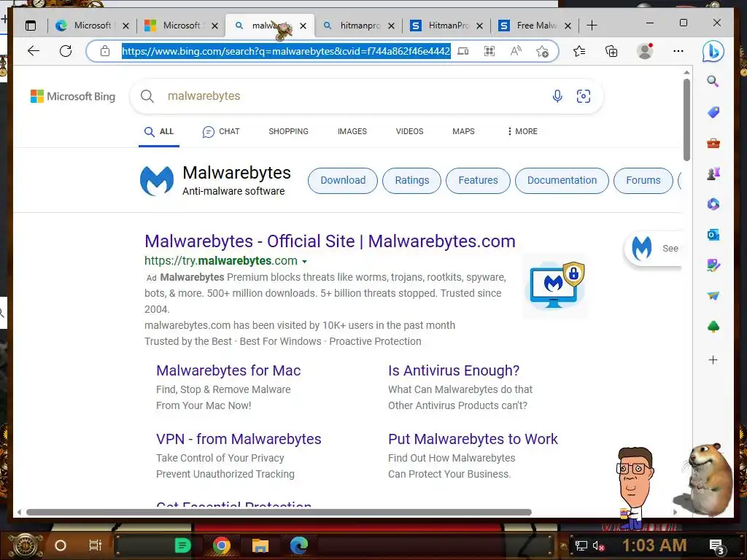Open the muted volume tray icon
The image size is (747, 560).
[x=598, y=545]
